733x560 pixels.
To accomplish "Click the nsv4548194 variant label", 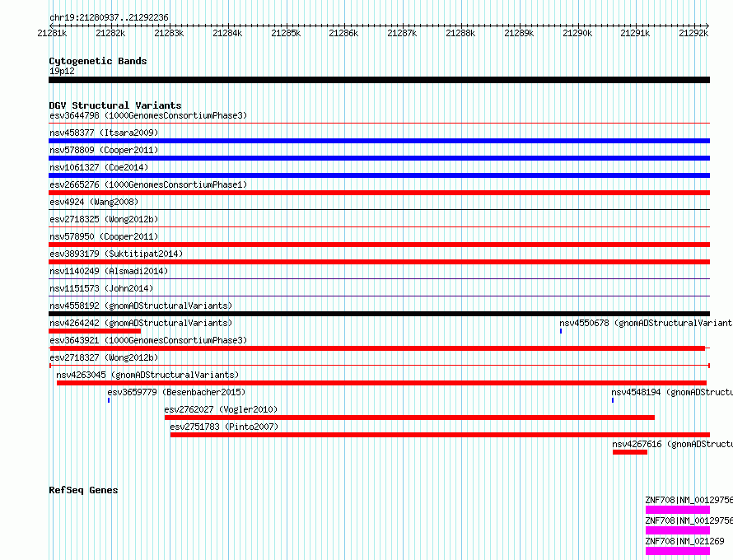I will [672, 392].
